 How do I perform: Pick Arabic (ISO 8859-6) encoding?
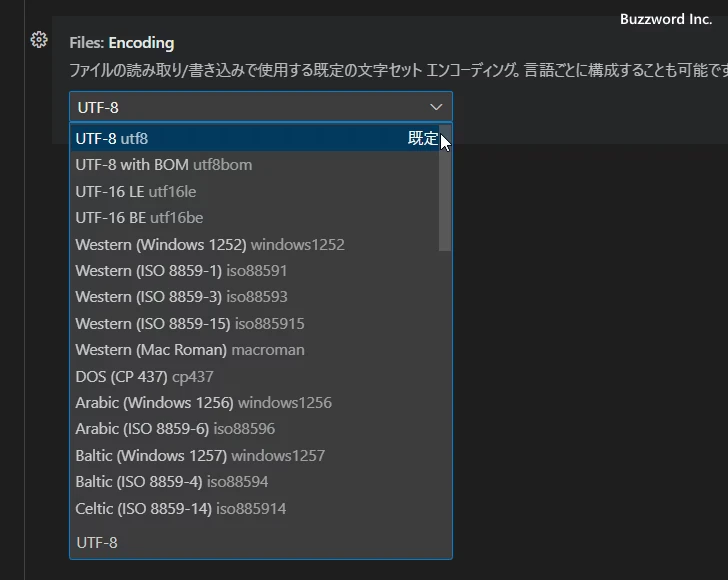pyautogui.click(x=175, y=429)
